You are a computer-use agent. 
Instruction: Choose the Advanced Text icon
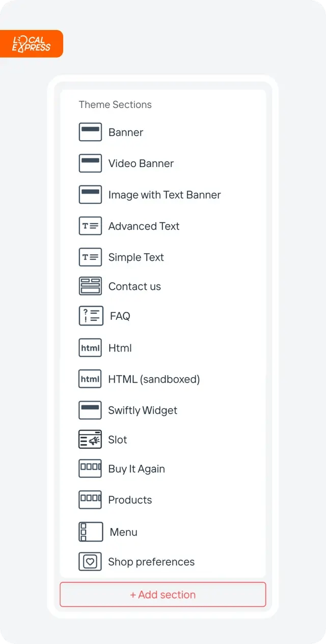pyautogui.click(x=90, y=226)
